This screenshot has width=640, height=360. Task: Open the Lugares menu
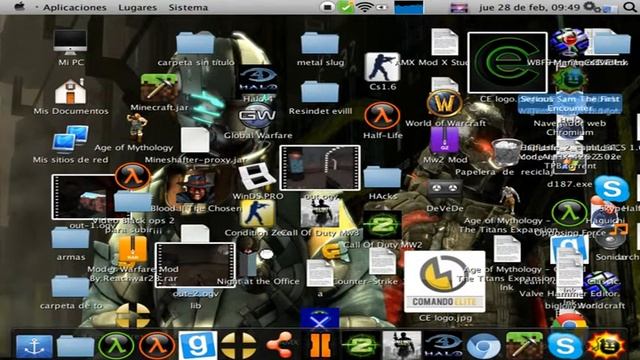(x=138, y=7)
